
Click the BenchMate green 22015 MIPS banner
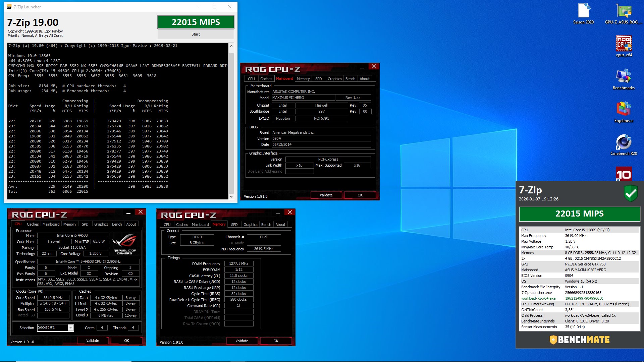point(579,214)
